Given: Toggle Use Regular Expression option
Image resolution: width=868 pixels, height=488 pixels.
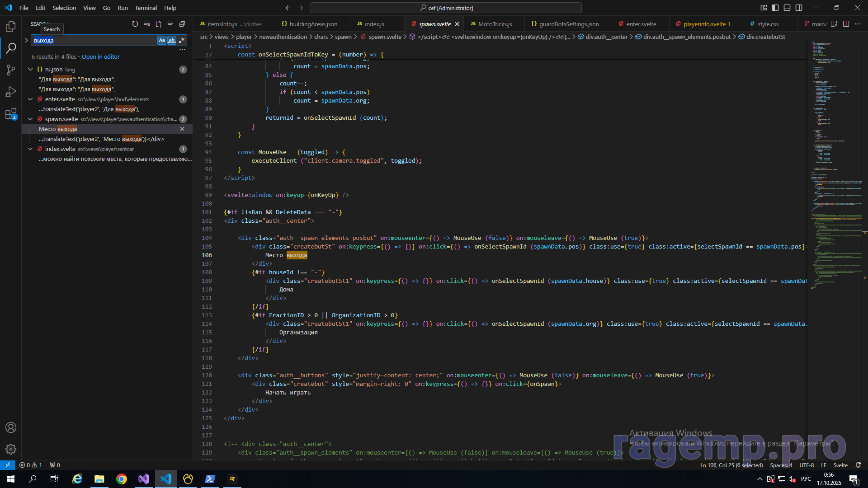Looking at the screenshot, I should pyautogui.click(x=182, y=40).
